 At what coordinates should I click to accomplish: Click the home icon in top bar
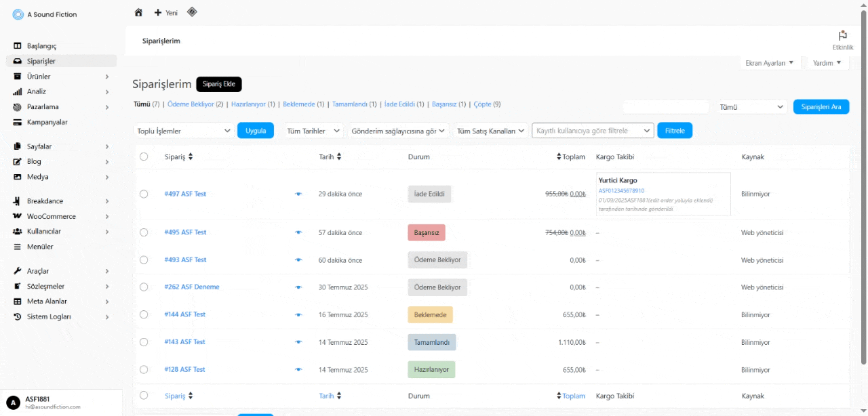pos(138,12)
